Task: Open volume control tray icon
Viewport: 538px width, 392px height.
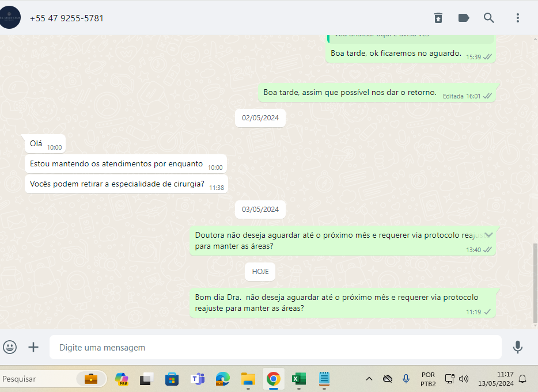Action: 464,379
